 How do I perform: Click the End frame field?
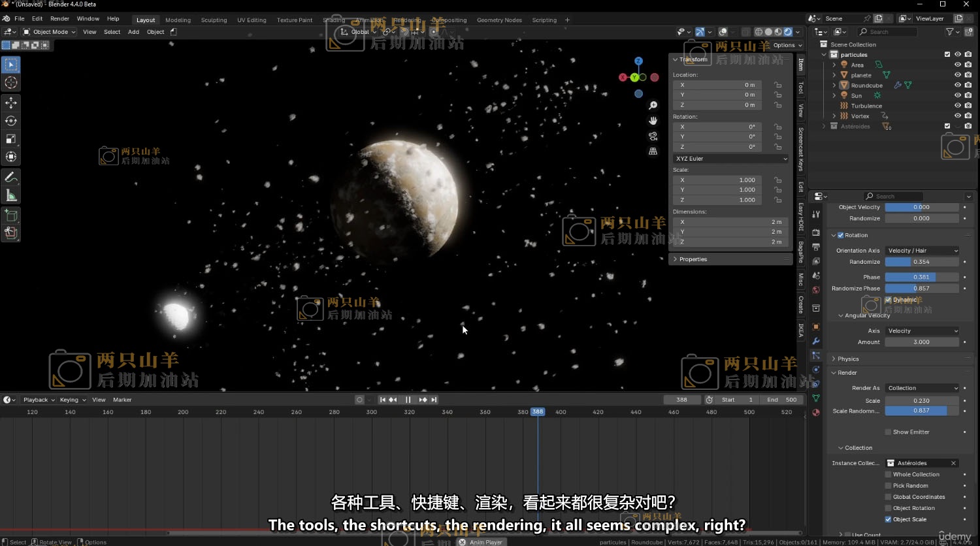(x=781, y=400)
